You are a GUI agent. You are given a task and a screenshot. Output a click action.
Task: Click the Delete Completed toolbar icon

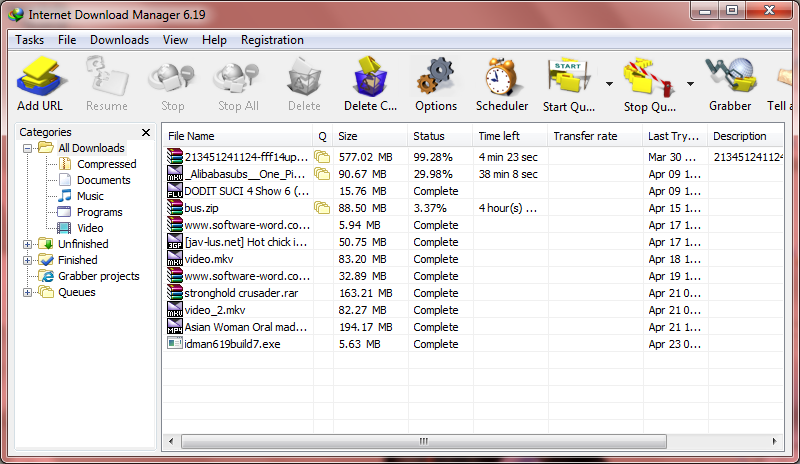tap(370, 77)
